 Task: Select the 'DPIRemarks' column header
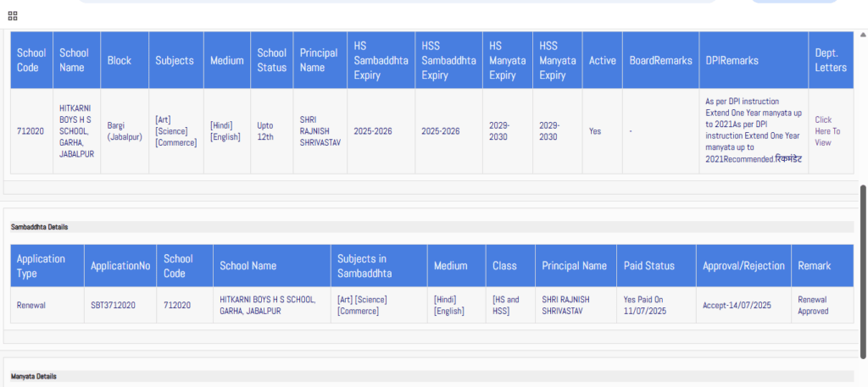[x=732, y=61]
